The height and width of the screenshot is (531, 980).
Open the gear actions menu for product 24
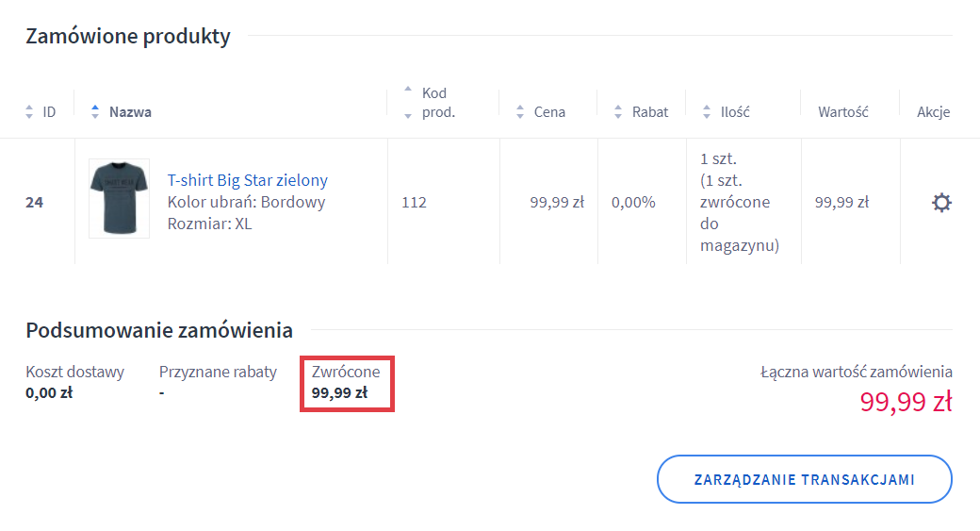940,203
